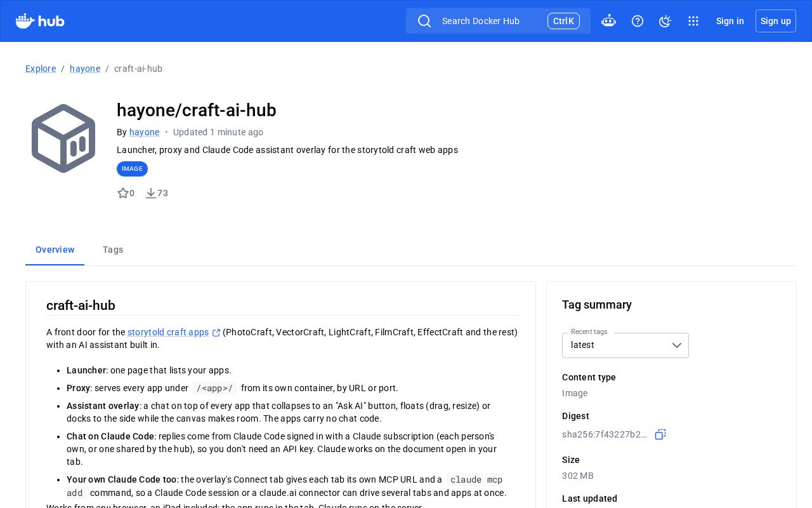Go to Explore in the breadcrumb
812x508 pixels.
41,69
